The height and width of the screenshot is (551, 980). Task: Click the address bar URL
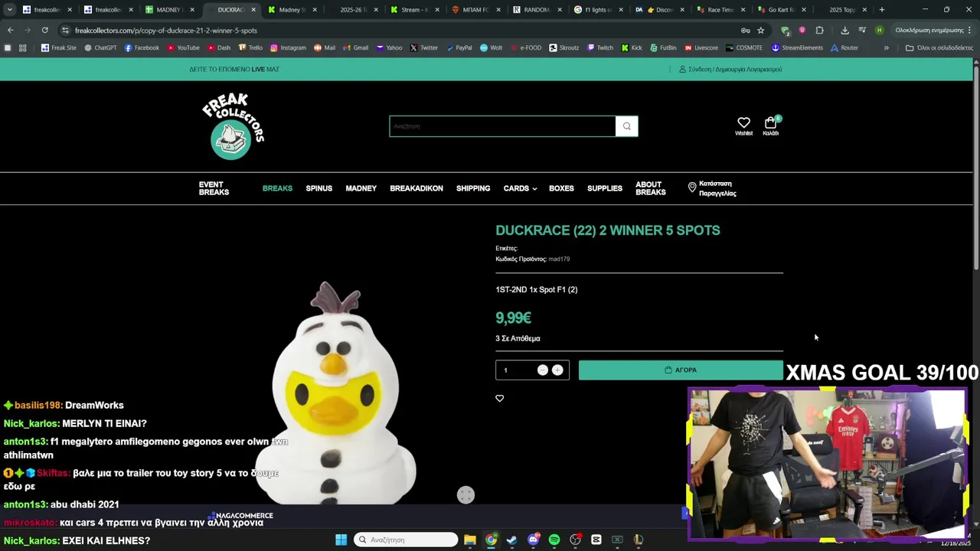[166, 31]
